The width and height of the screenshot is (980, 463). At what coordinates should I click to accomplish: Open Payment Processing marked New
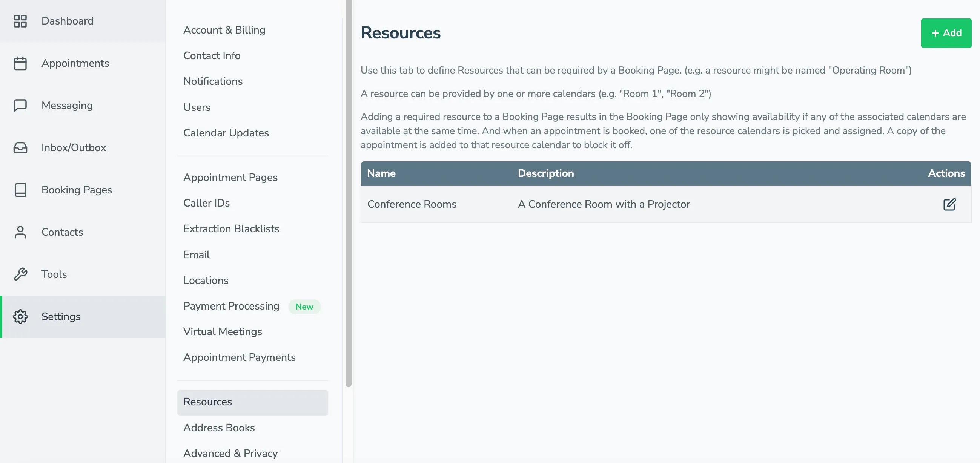[231, 306]
